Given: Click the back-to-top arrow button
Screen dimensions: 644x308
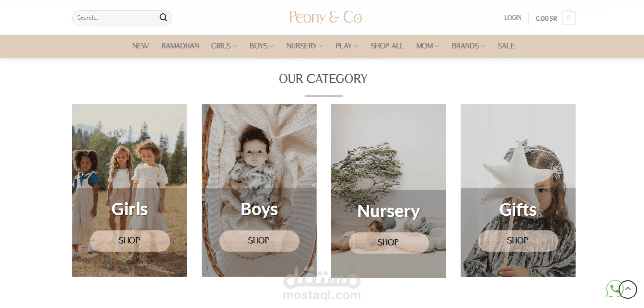Looking at the screenshot, I should (628, 289).
